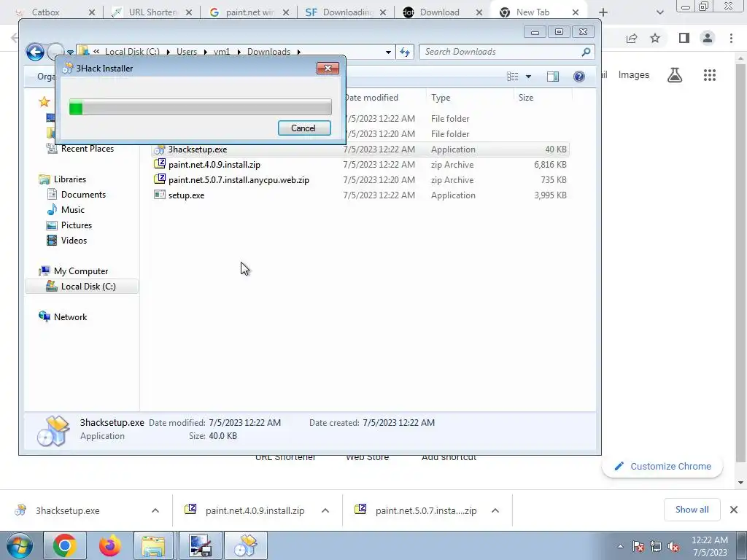Select My Computer in navigation pane
The height and width of the screenshot is (560, 747).
[x=80, y=271]
